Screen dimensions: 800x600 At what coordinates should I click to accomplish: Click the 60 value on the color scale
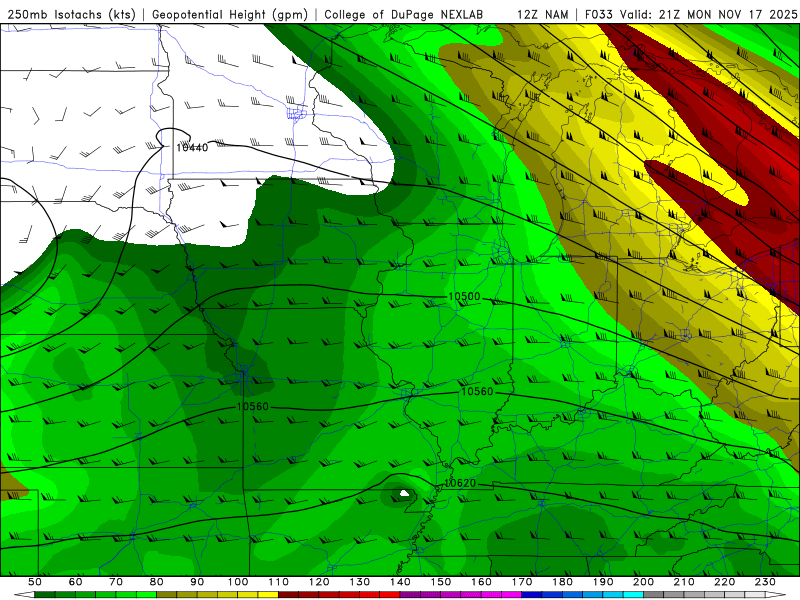click(x=76, y=582)
